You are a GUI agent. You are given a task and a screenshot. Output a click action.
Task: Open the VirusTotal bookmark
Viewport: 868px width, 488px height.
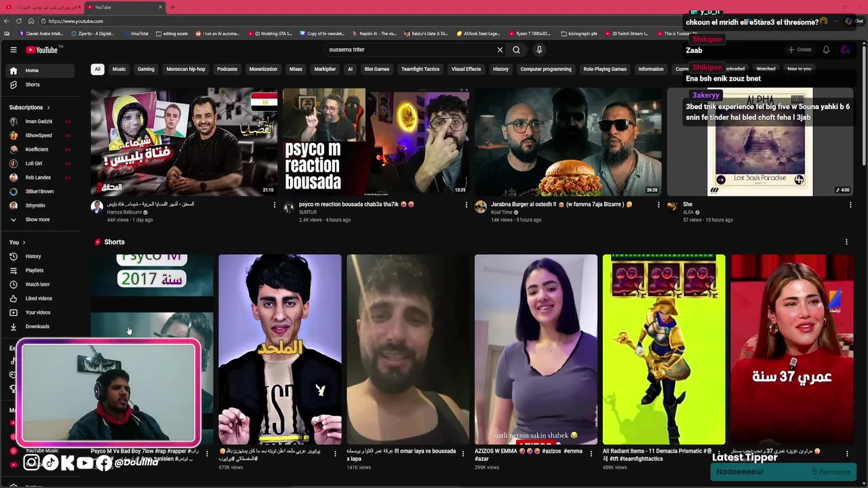(135, 33)
